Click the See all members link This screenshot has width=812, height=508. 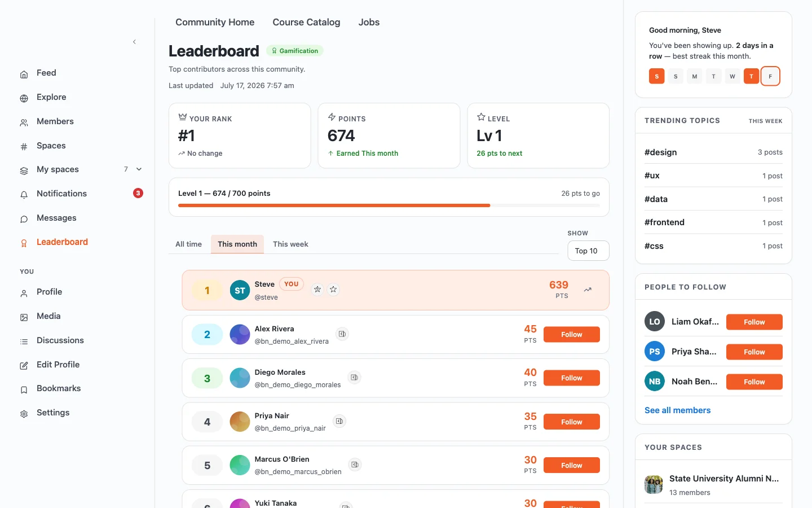click(677, 410)
